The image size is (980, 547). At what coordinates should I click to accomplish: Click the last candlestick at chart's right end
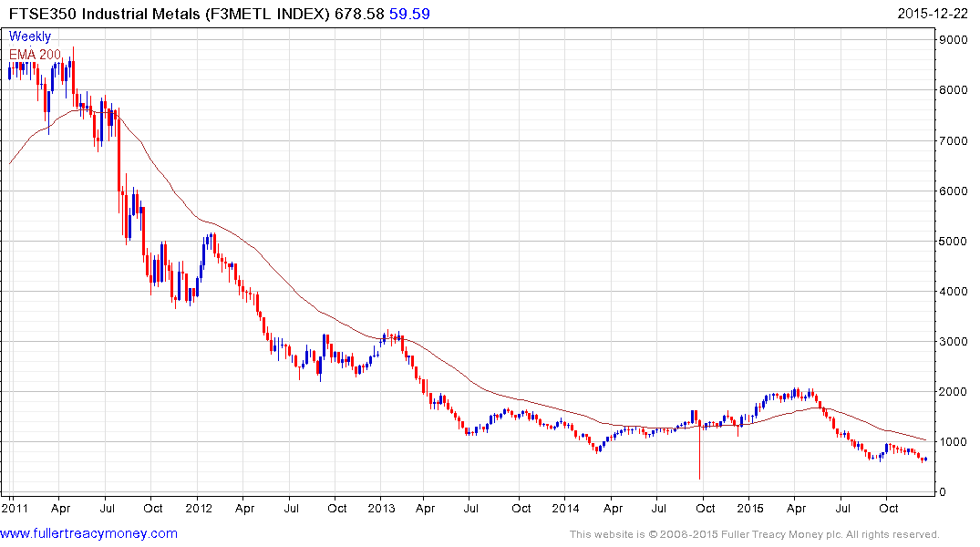click(925, 459)
